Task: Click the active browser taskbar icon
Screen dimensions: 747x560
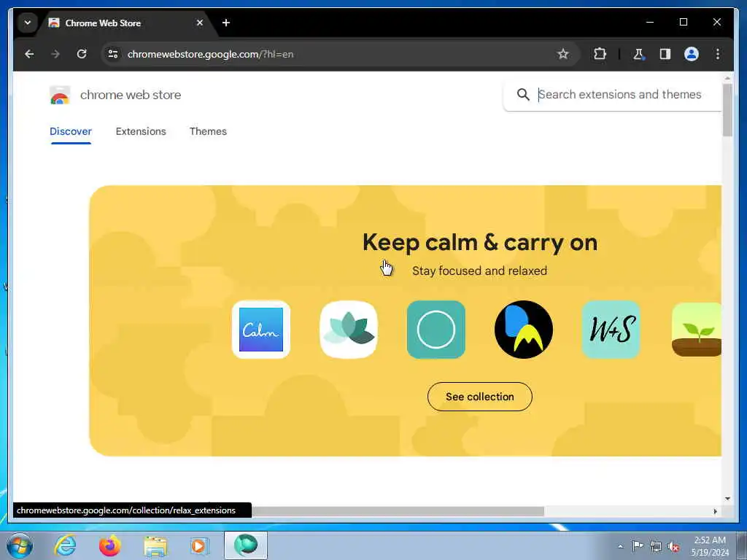Action: pos(246,545)
